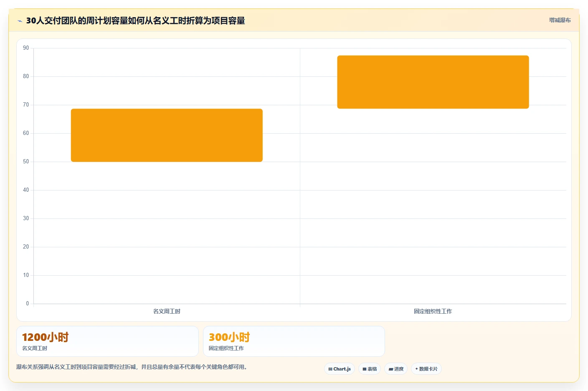
Task: Select the 300小时 固定组织性工作 card
Action: pyautogui.click(x=294, y=341)
